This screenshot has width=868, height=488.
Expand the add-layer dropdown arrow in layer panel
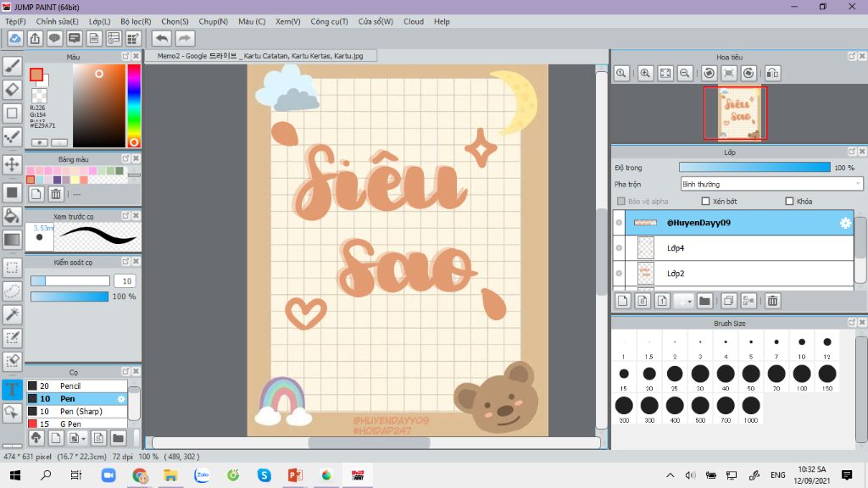tap(689, 302)
